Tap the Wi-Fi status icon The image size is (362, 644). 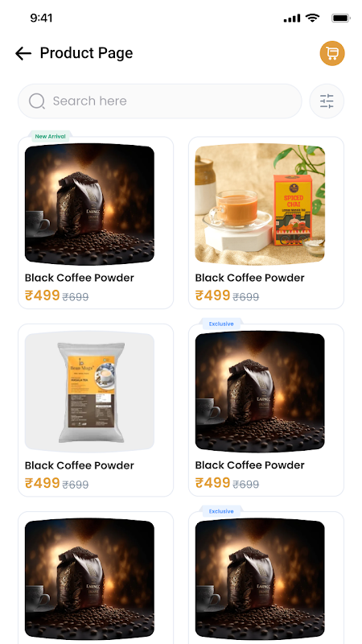(x=312, y=18)
